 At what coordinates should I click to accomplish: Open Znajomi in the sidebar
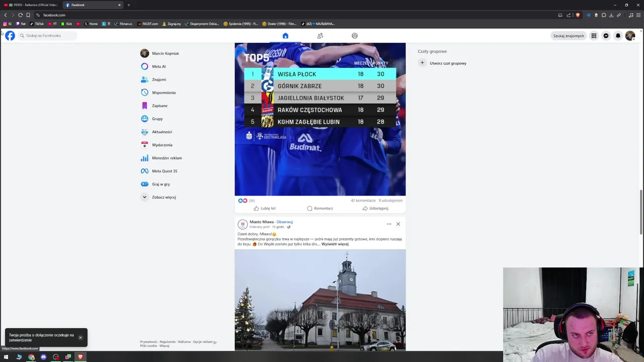153,79
